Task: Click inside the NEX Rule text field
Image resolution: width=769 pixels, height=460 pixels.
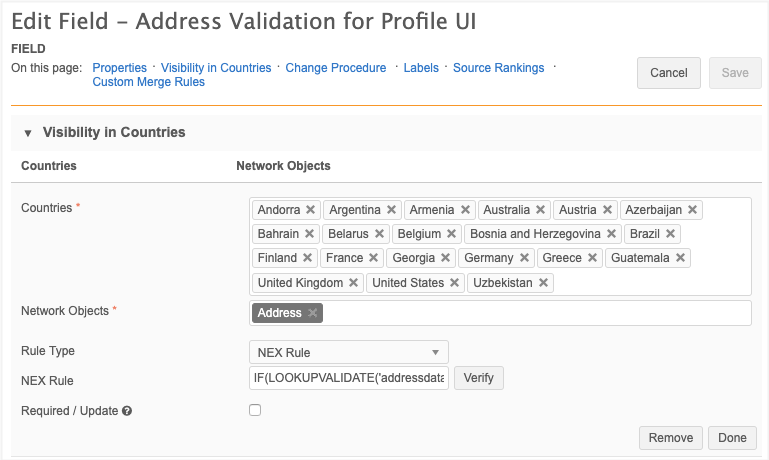Action: [349, 379]
